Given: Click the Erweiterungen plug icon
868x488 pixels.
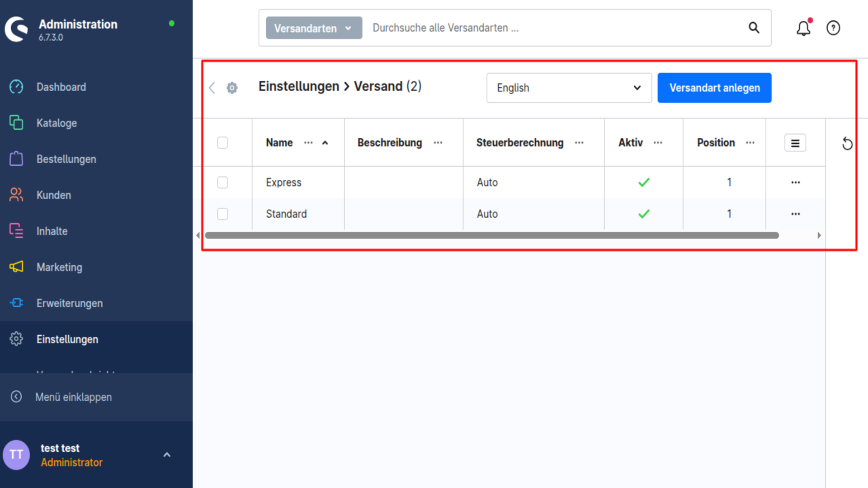Looking at the screenshot, I should click(x=16, y=303).
